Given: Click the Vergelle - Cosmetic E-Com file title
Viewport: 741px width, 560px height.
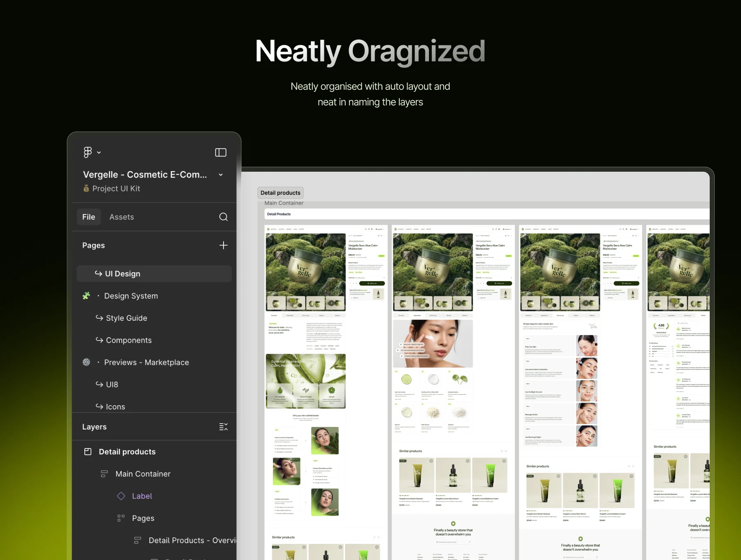Looking at the screenshot, I should [145, 175].
